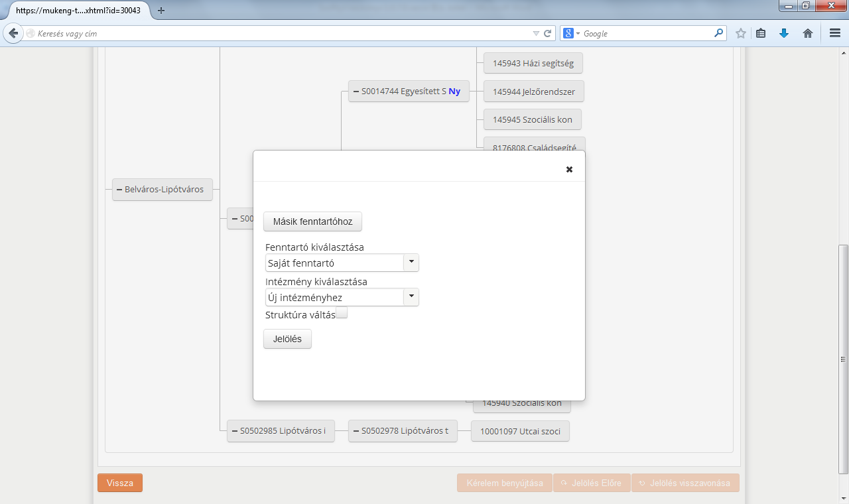The height and width of the screenshot is (504, 849).
Task: Click the Google search field
Action: tap(647, 33)
